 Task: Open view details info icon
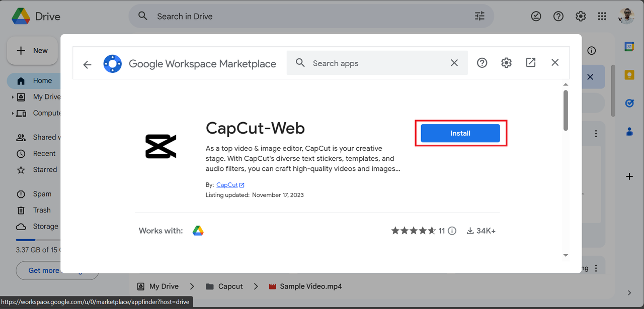click(592, 50)
